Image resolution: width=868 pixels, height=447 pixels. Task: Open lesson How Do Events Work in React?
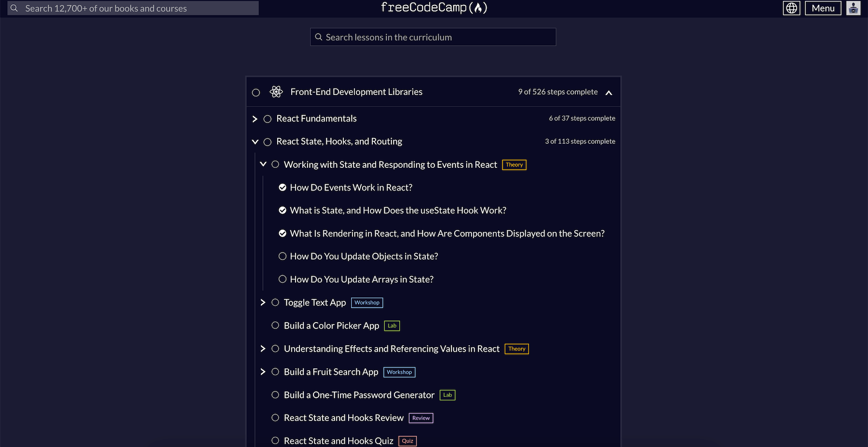point(351,188)
